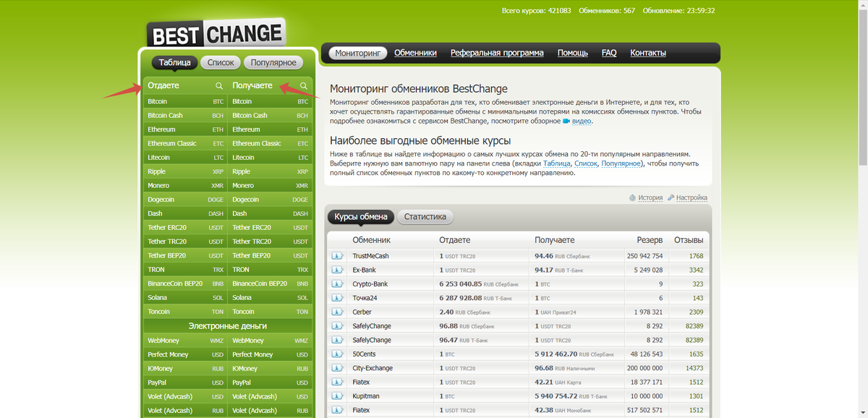
Task: Select Solana in the Отдаете column
Action: coord(186,298)
